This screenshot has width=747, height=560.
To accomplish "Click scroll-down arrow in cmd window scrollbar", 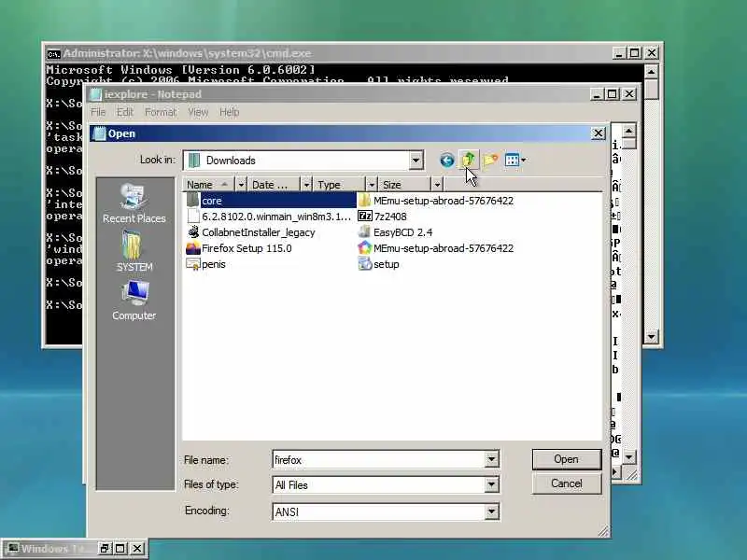I will (651, 337).
